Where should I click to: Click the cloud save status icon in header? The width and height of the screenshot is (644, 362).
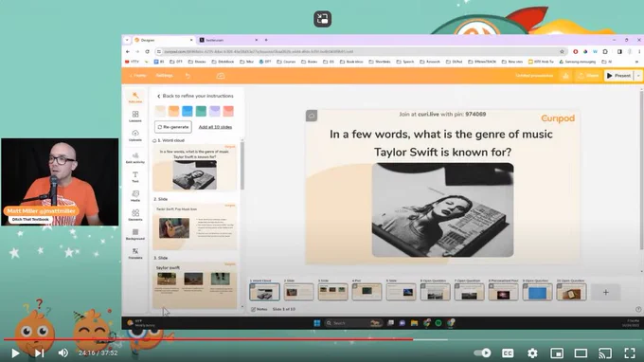221,76
